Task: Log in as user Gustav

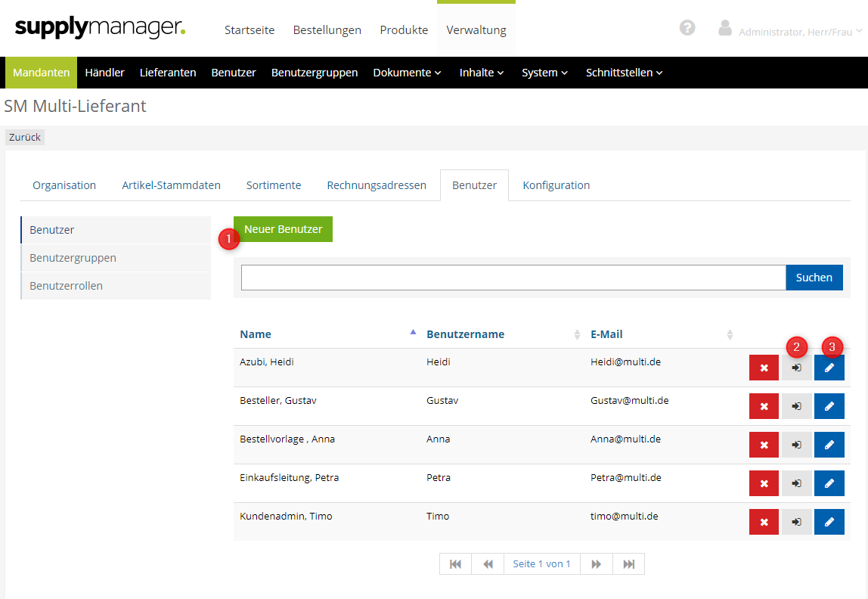Action: 796,406
